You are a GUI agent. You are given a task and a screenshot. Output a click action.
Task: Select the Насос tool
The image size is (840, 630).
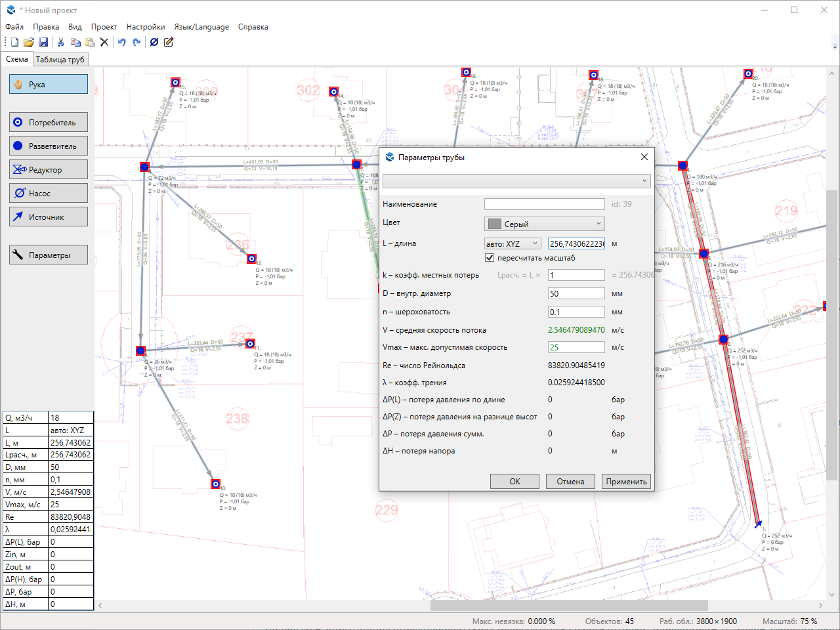coord(49,194)
